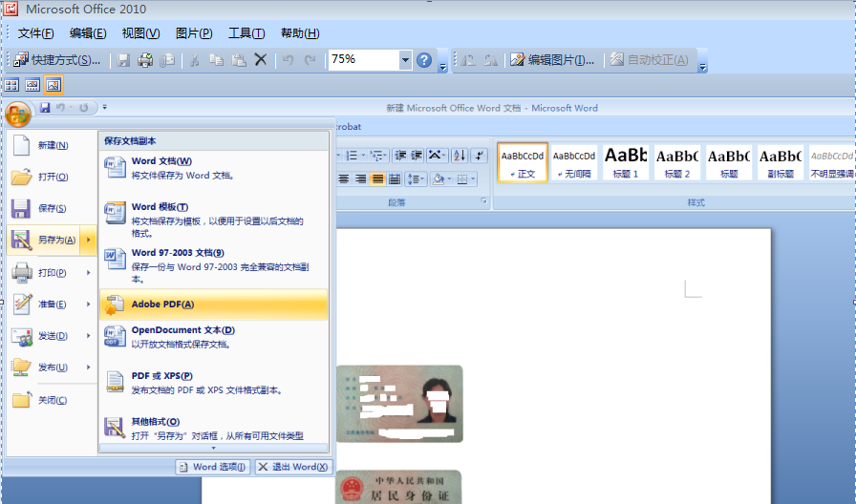
Task: Expand the Word quick access toolbar customize arrow
Action: tap(105, 108)
